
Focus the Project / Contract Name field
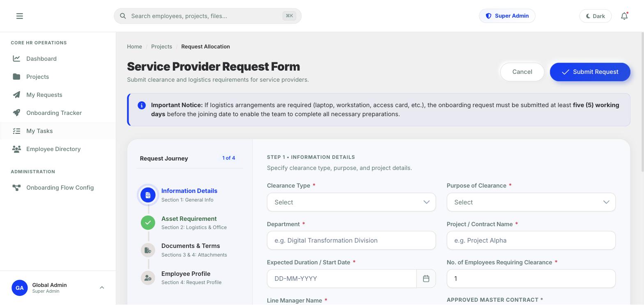click(x=531, y=240)
